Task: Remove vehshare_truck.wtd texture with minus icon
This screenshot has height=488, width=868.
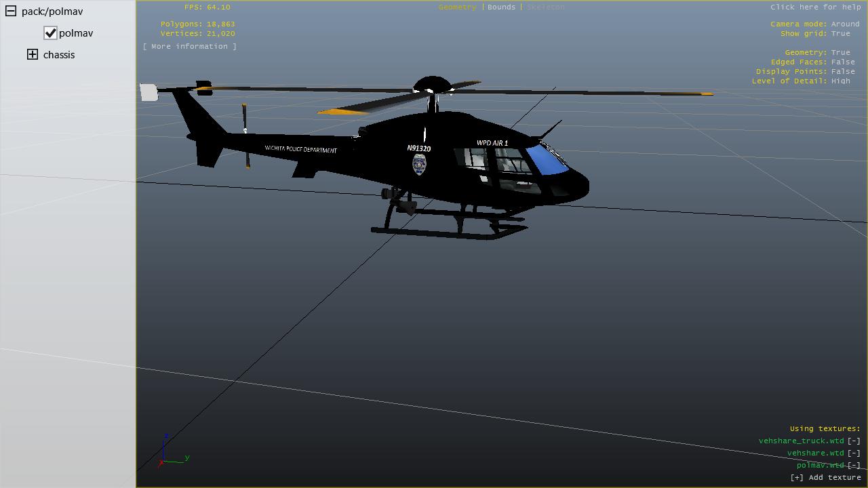Action: tap(854, 441)
